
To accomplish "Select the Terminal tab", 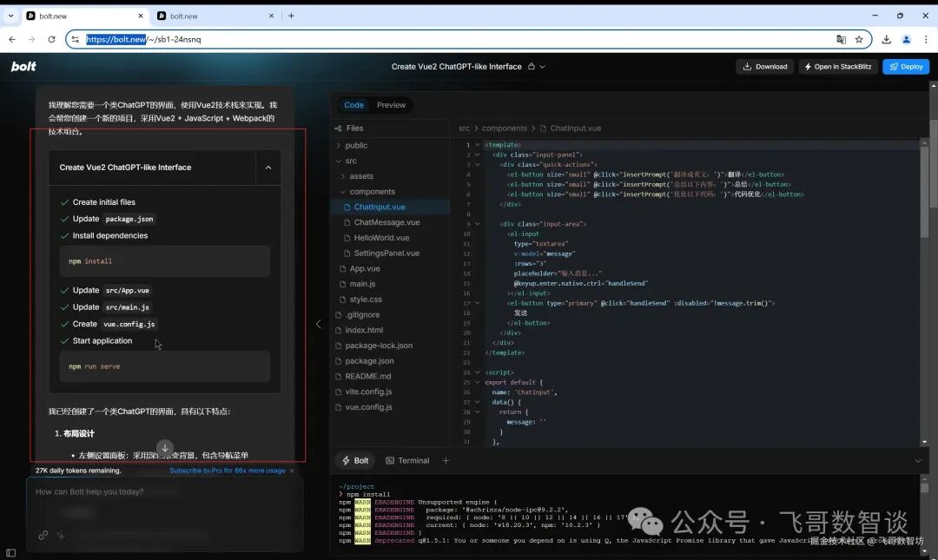I will click(407, 461).
